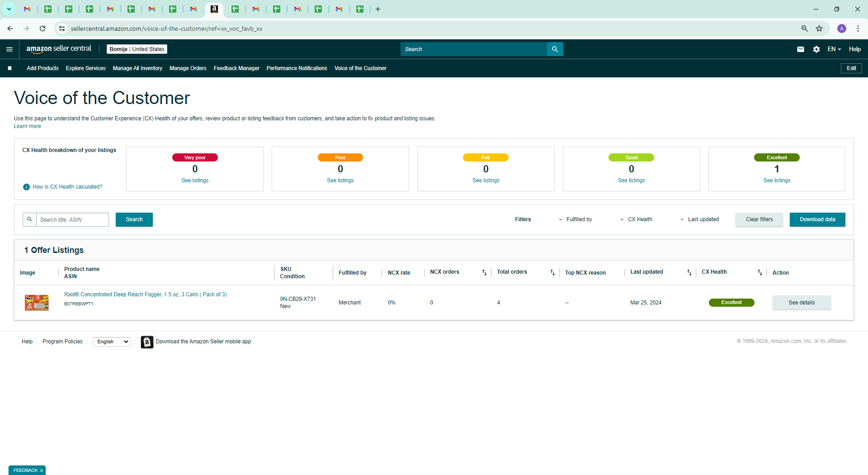View site information icon in address bar
Viewport: 868px width, 475px height.
(62, 28)
